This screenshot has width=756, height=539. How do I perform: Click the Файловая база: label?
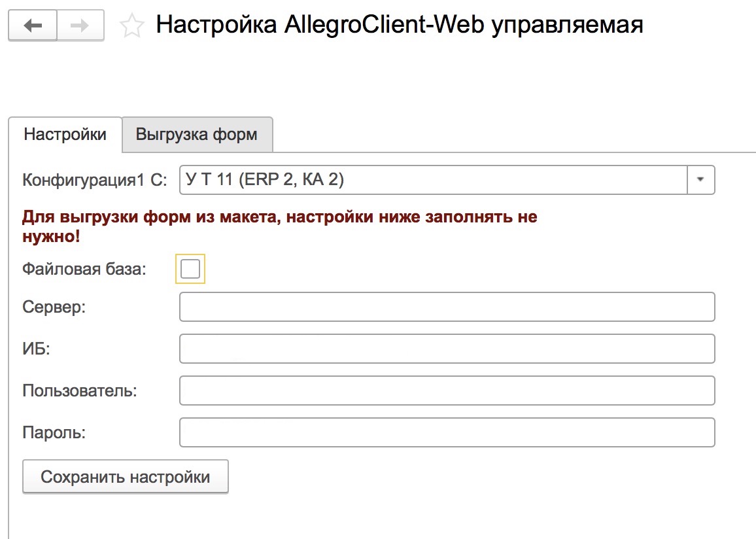(84, 269)
